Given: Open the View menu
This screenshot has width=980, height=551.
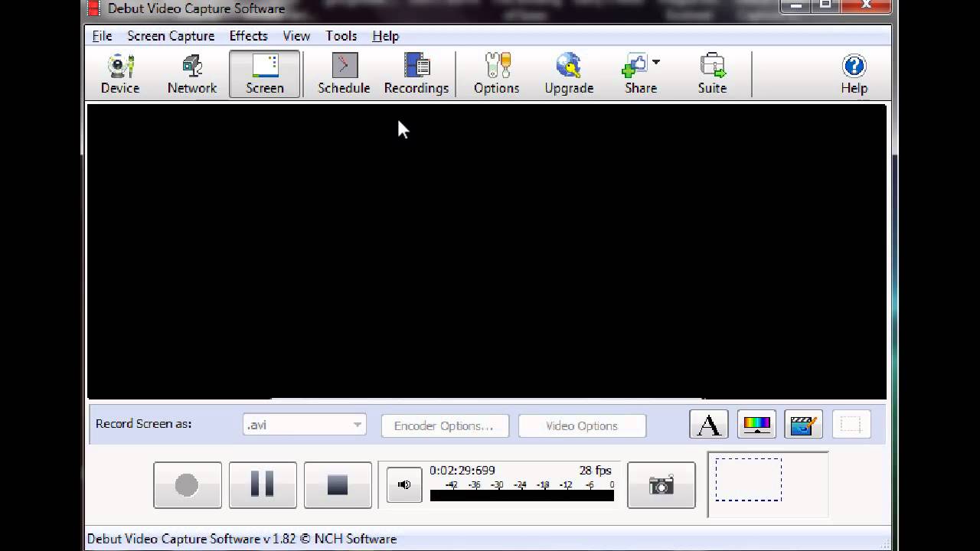Looking at the screenshot, I should pos(296,36).
